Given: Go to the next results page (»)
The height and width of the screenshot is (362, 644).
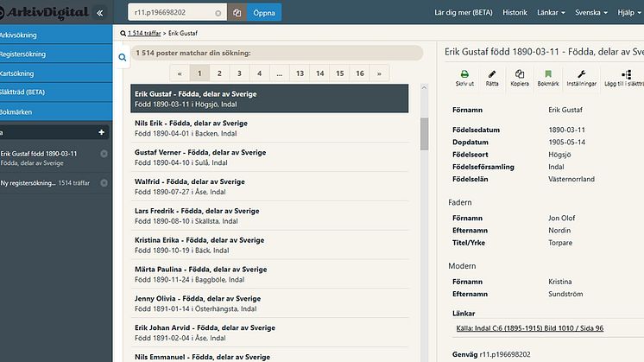Looking at the screenshot, I should 379,73.
